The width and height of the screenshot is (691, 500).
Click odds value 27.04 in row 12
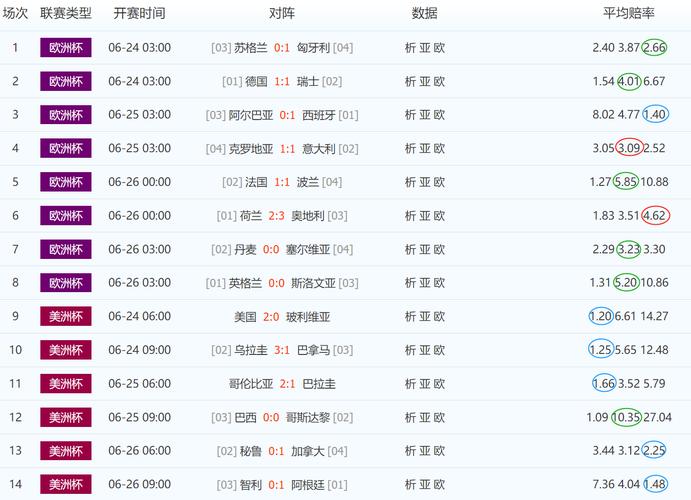click(658, 417)
